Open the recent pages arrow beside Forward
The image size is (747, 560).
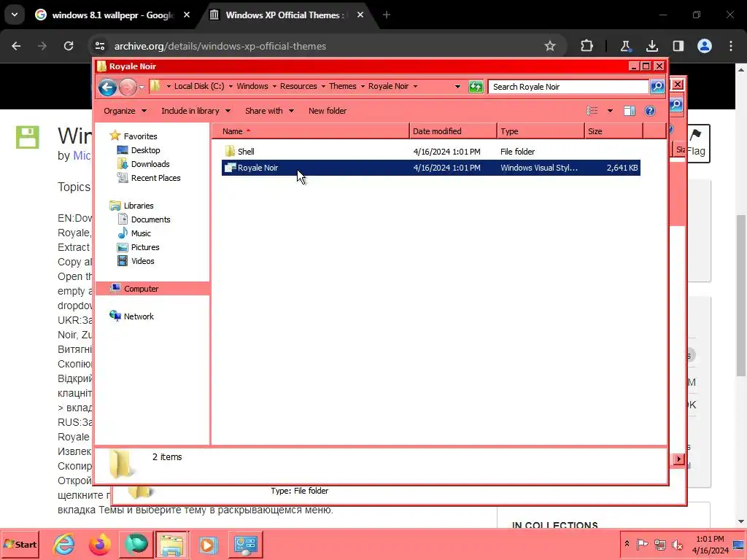(142, 87)
